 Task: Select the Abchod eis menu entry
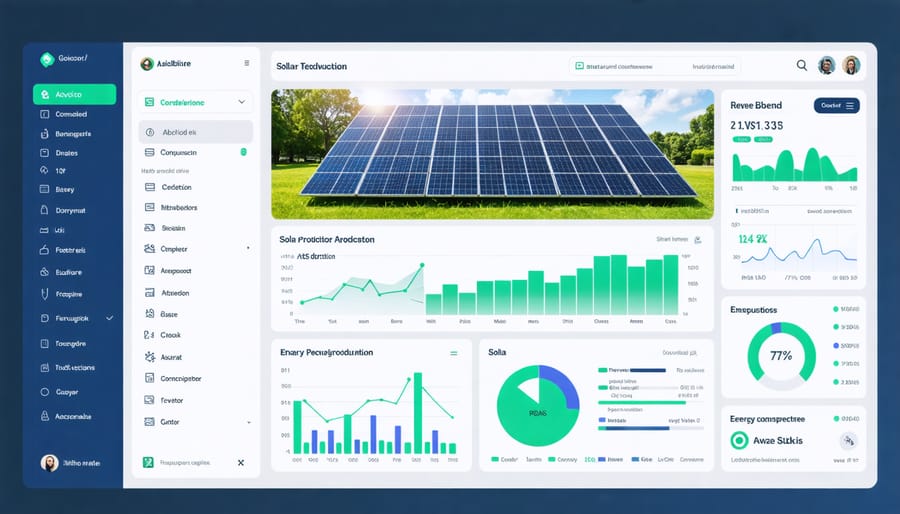(x=195, y=132)
